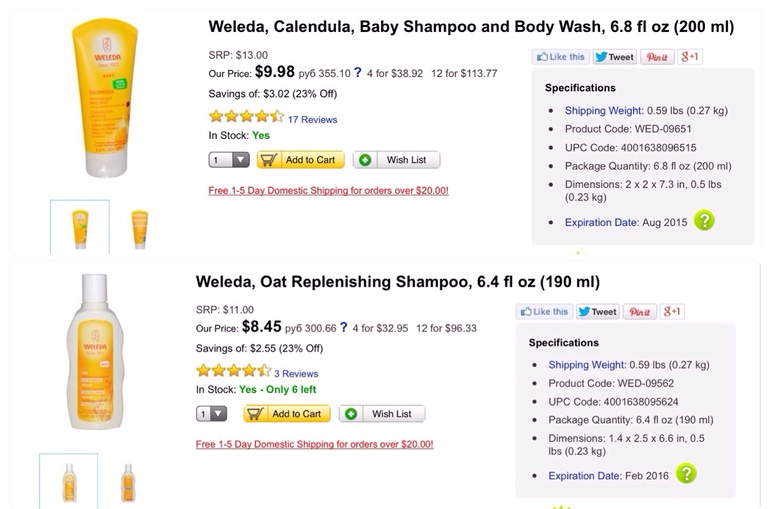Pin the Calendula Baby Shampoo on Pinterest
Screen dimensions: 770x509
657,57
